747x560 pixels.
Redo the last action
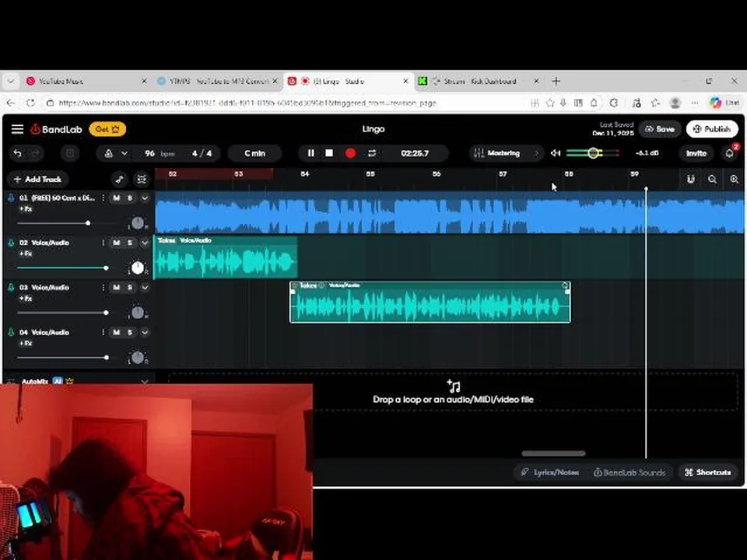[36, 153]
